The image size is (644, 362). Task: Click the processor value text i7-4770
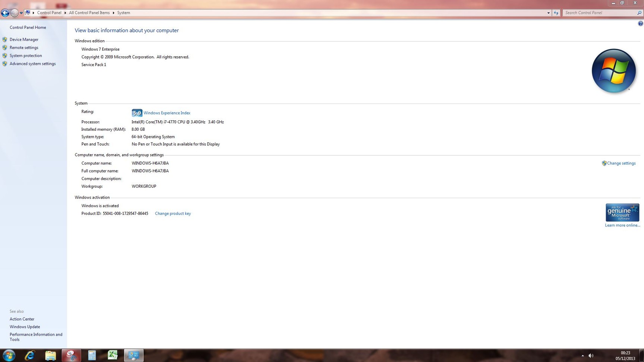click(x=177, y=122)
